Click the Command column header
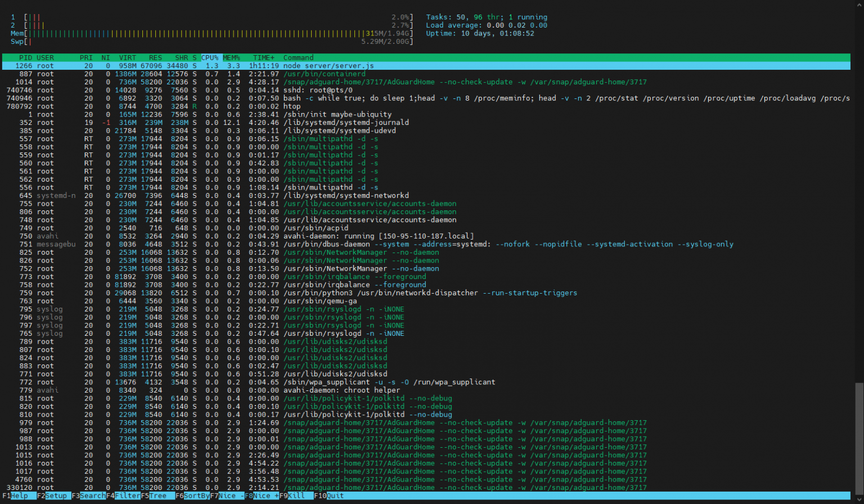 299,57
